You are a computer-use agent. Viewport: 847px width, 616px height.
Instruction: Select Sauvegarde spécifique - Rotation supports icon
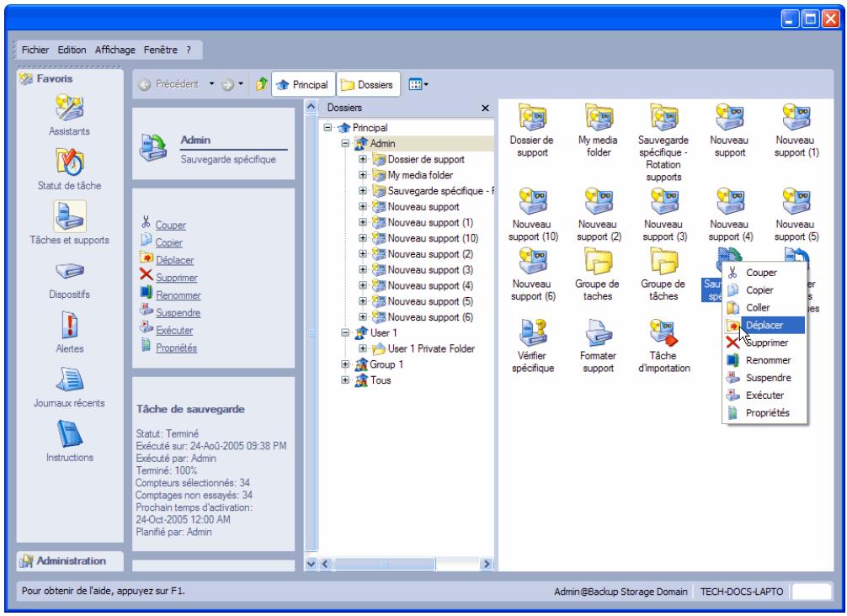pyautogui.click(x=664, y=117)
